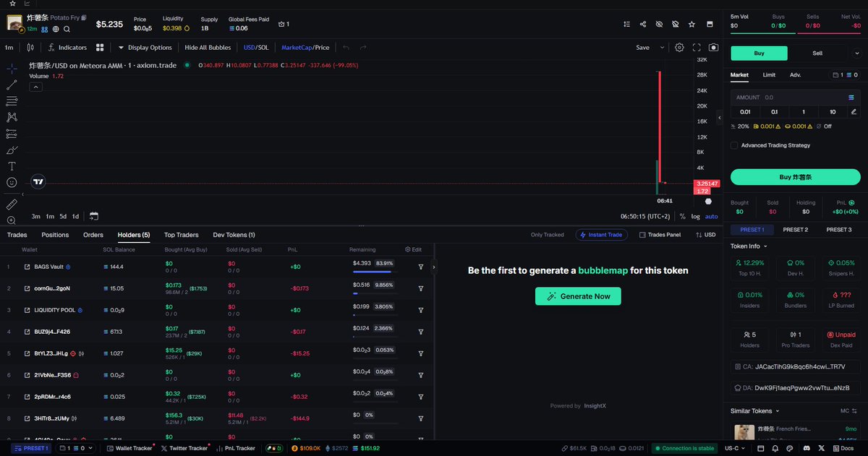This screenshot has width=868, height=456.
Task: Enter fullscreen chart mode
Action: pos(697,48)
